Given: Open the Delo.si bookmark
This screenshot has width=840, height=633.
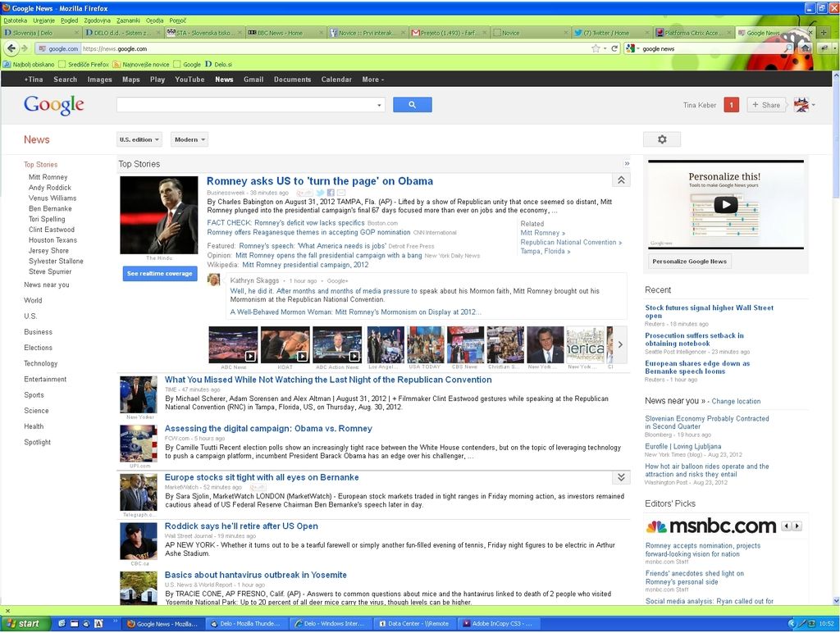Looking at the screenshot, I should click(x=218, y=64).
